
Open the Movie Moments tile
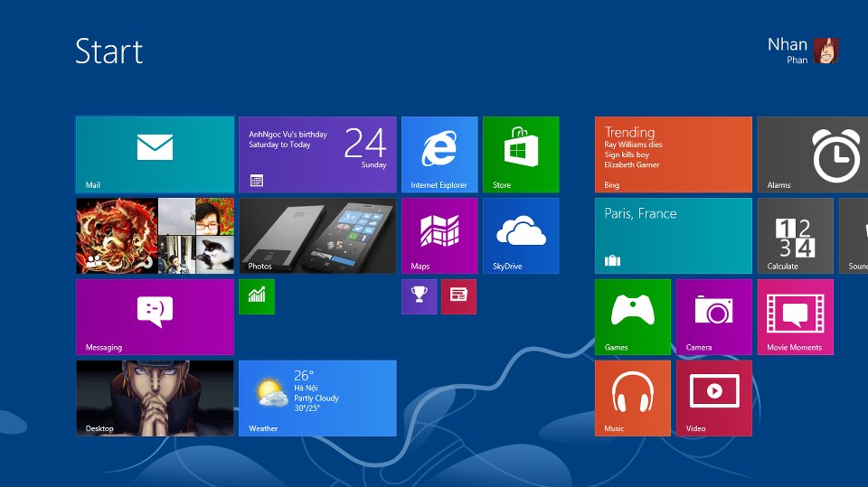[x=796, y=317]
